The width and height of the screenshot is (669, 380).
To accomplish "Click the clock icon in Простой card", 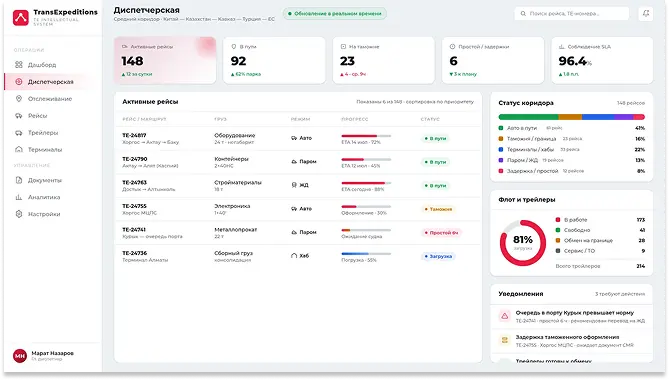I will [x=452, y=46].
